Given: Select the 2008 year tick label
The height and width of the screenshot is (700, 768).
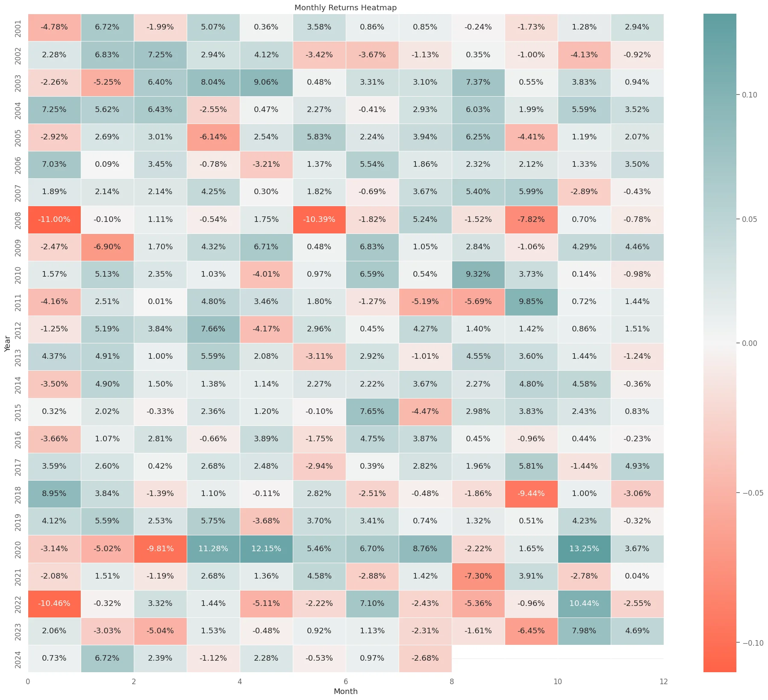Looking at the screenshot, I should click(18, 219).
